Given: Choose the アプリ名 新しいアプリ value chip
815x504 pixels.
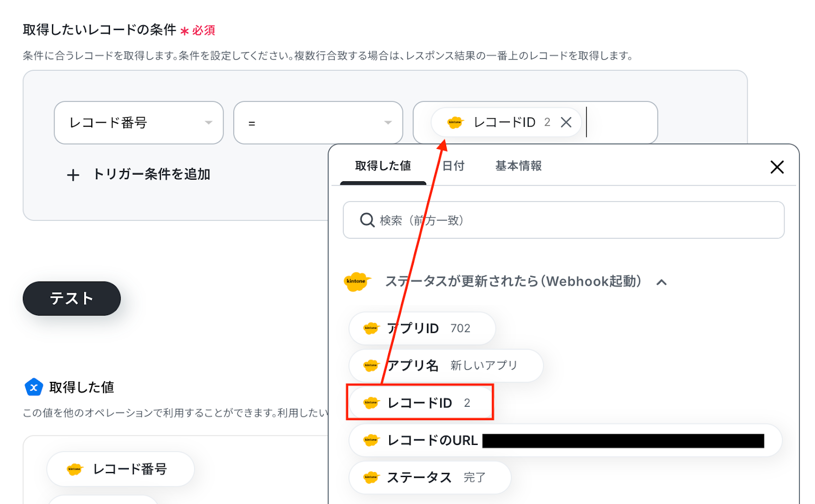Looking at the screenshot, I should 446,366.
